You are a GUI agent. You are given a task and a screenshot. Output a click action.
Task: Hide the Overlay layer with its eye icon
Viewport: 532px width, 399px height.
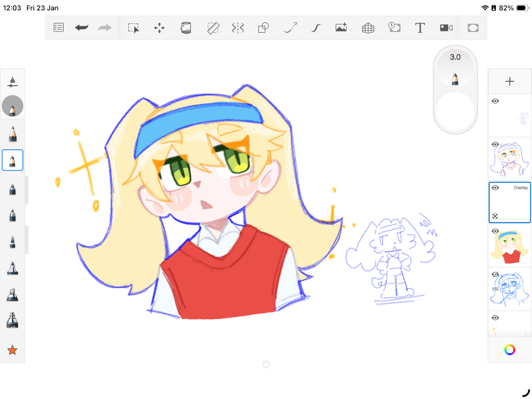(x=495, y=188)
